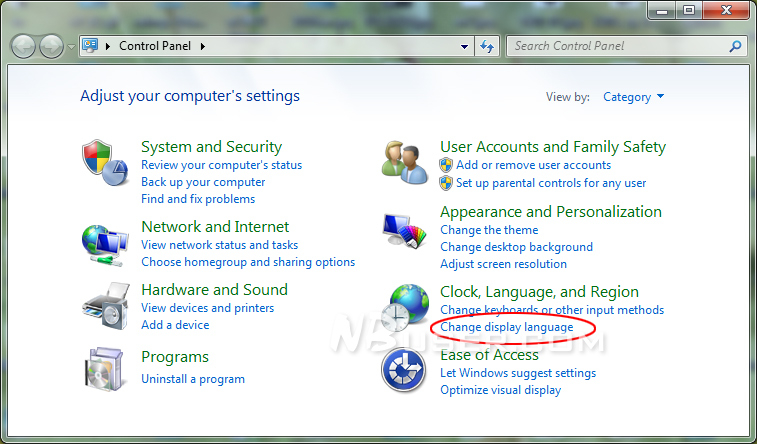
Task: Focus the Search Control Panel field
Action: coord(619,46)
